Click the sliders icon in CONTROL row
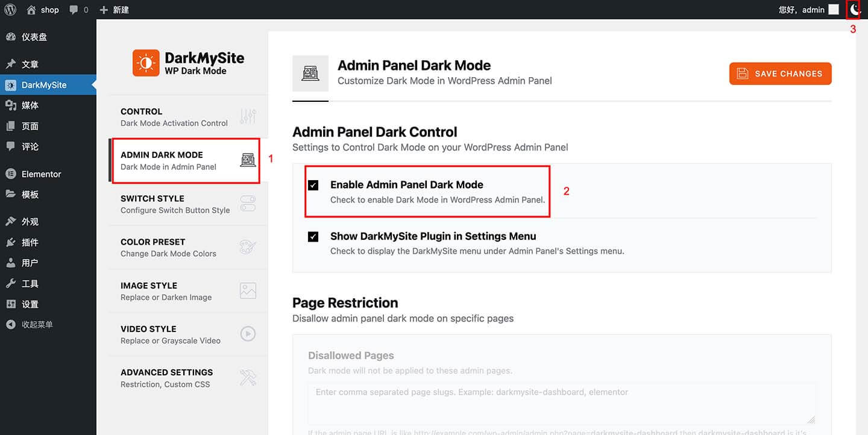 (x=248, y=116)
